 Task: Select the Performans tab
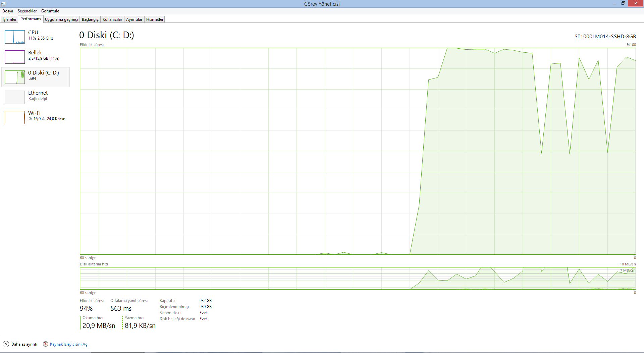(31, 19)
